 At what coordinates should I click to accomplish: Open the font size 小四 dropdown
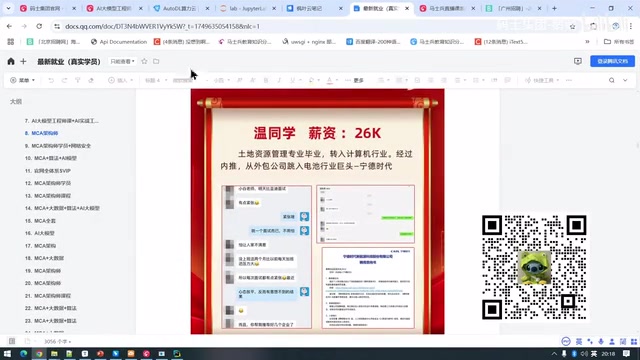(x=222, y=80)
